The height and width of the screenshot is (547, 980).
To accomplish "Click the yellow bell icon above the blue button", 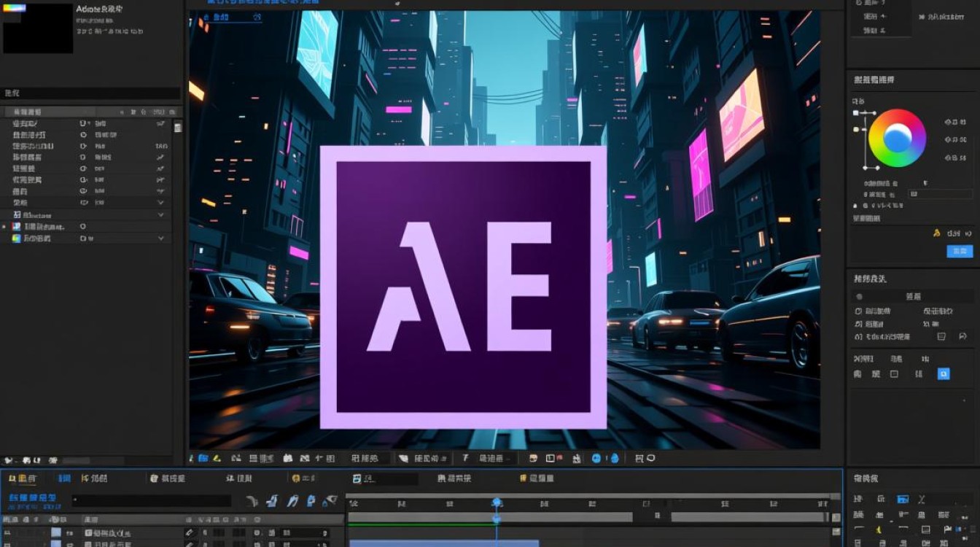I will tap(936, 233).
